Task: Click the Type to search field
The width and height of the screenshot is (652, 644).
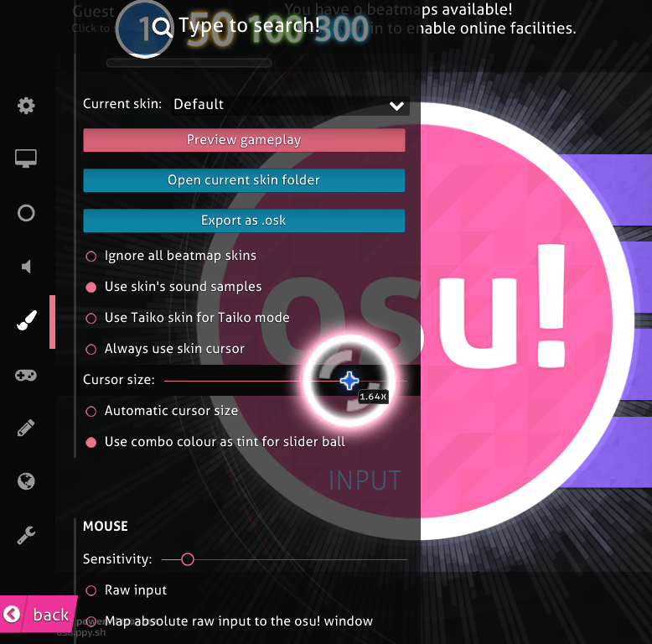Action: (x=249, y=25)
